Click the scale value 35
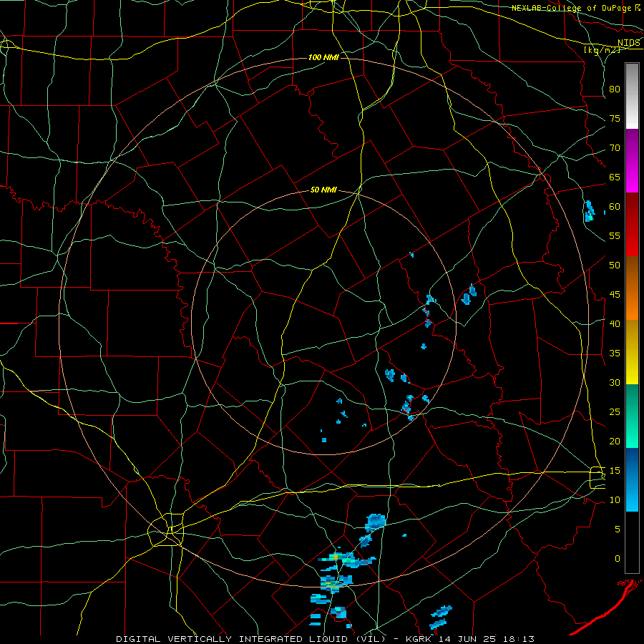 (615, 353)
